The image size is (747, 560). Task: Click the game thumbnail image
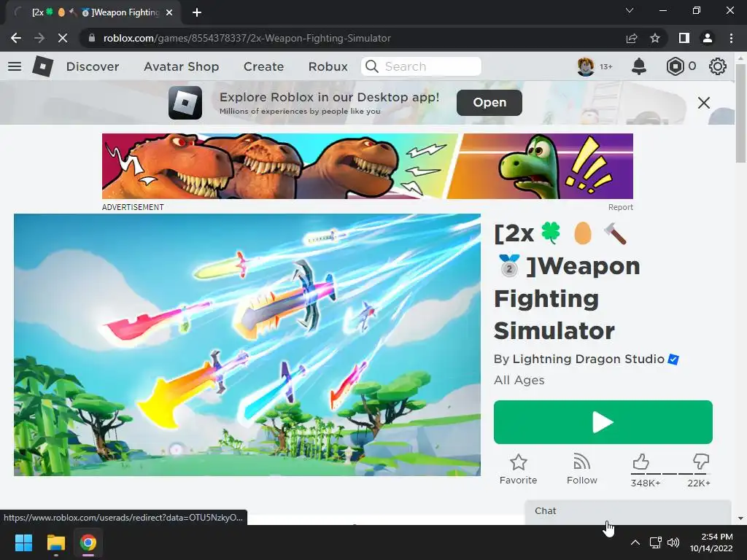point(247,345)
